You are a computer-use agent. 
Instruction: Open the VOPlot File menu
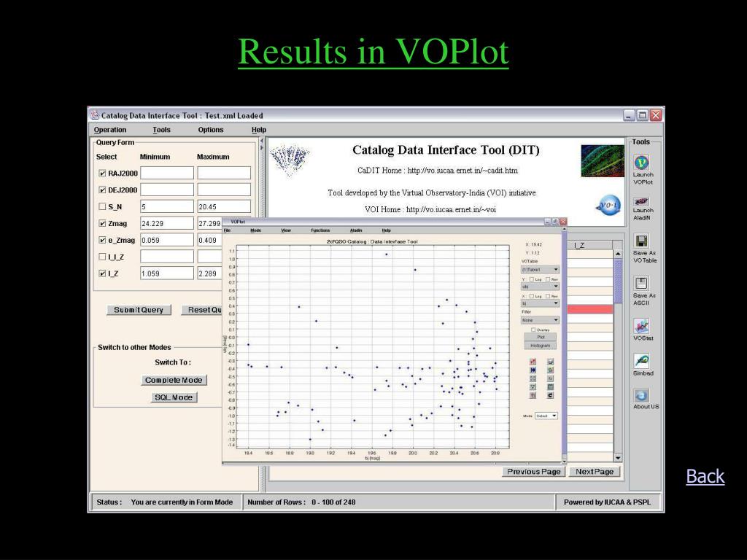[x=228, y=230]
